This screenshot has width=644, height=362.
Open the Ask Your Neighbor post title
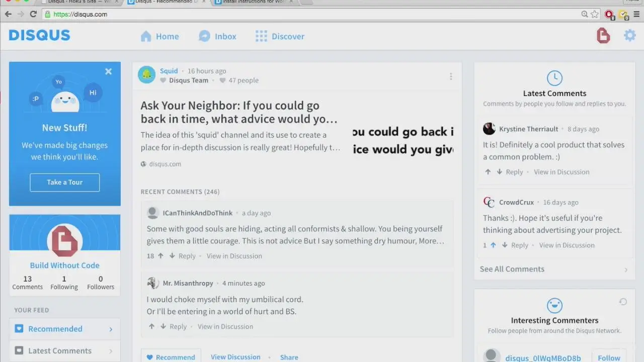pos(239,112)
